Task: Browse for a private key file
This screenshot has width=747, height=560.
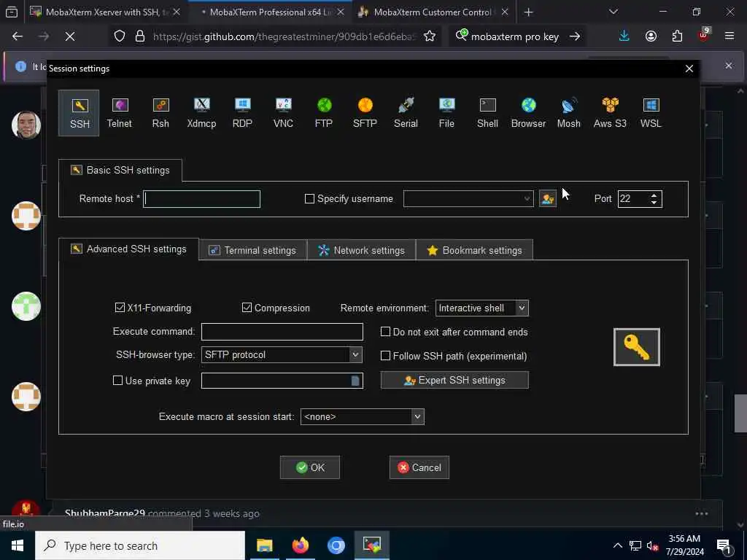Action: [x=355, y=381]
